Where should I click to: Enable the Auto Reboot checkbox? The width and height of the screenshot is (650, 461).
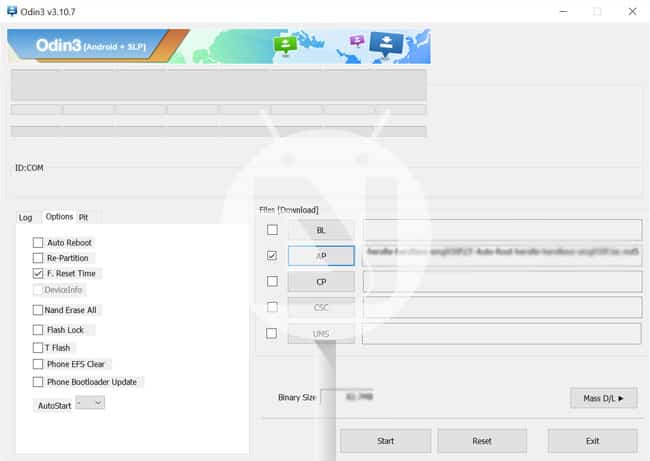point(38,243)
